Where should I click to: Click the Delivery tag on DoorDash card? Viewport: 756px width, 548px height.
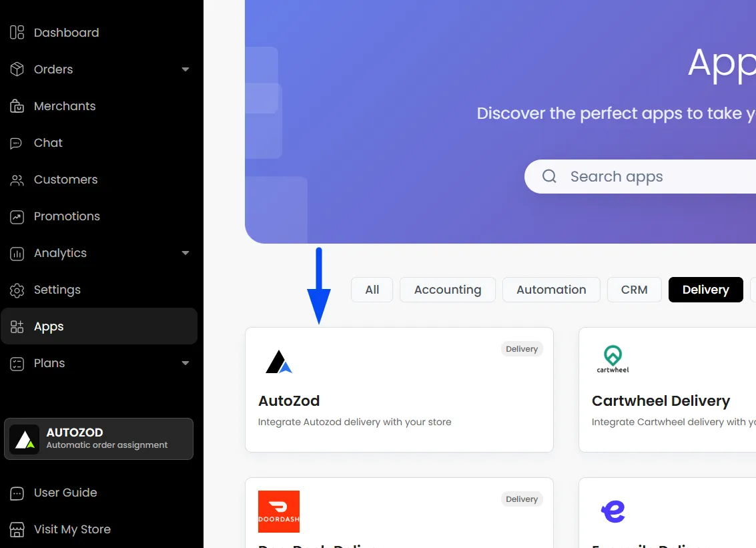click(x=522, y=499)
